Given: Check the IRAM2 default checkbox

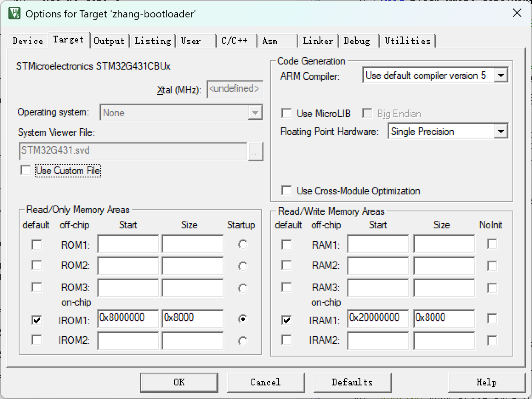Looking at the screenshot, I should 287,340.
